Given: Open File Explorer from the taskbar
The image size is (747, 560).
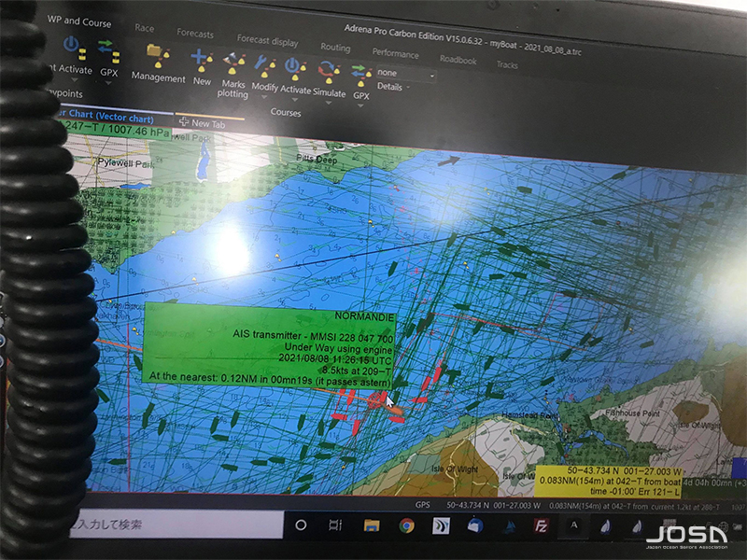Looking at the screenshot, I should [x=372, y=525].
